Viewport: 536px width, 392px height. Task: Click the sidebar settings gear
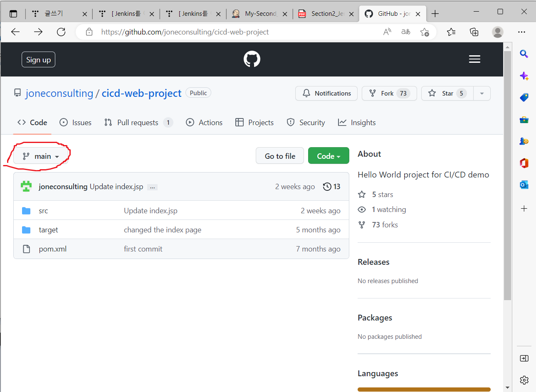tap(524, 380)
